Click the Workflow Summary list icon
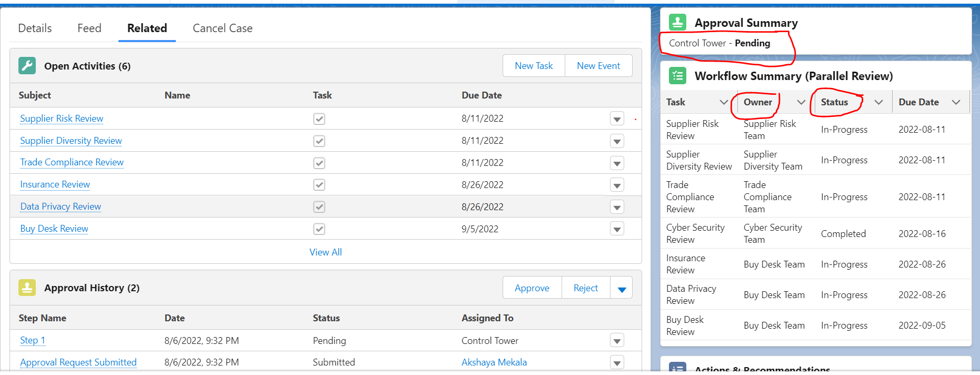 677,76
